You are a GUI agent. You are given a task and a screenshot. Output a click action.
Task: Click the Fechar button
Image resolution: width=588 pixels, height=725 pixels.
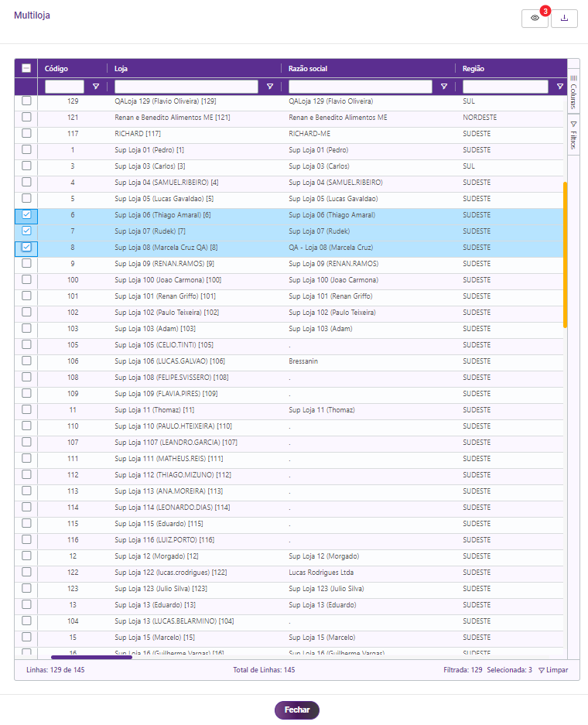coord(297,710)
